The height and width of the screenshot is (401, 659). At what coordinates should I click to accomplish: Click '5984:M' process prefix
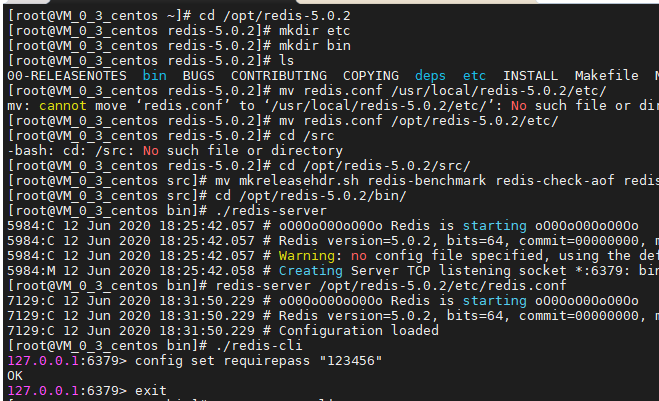tap(31, 271)
